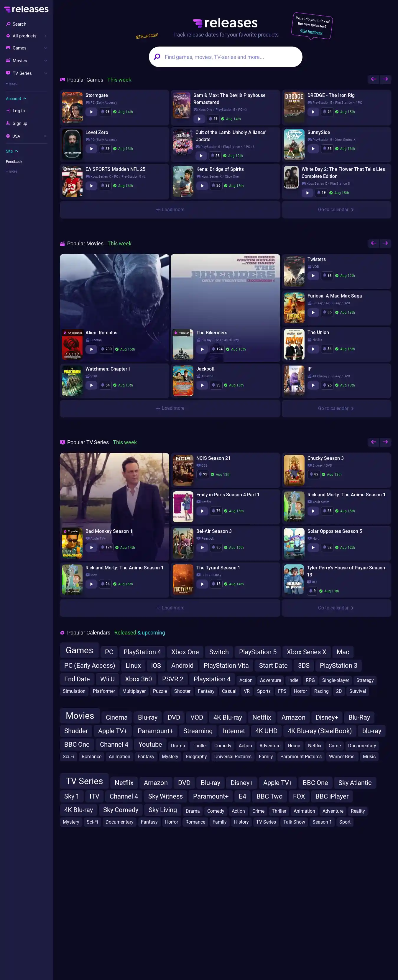
Task: Click Give feedback in speech bubble
Action: [x=311, y=32]
